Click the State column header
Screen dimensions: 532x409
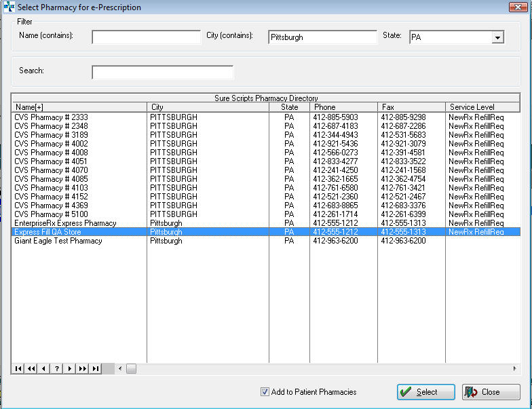tap(289, 107)
